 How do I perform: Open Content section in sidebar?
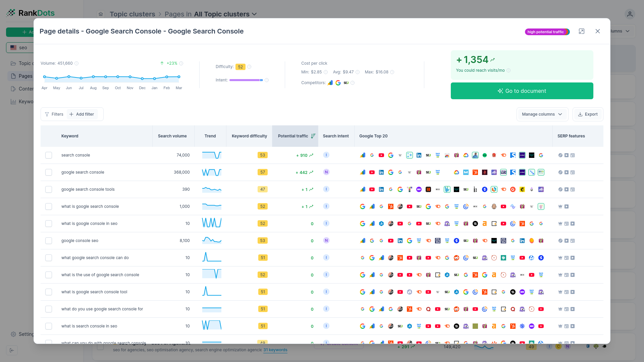(x=22, y=89)
